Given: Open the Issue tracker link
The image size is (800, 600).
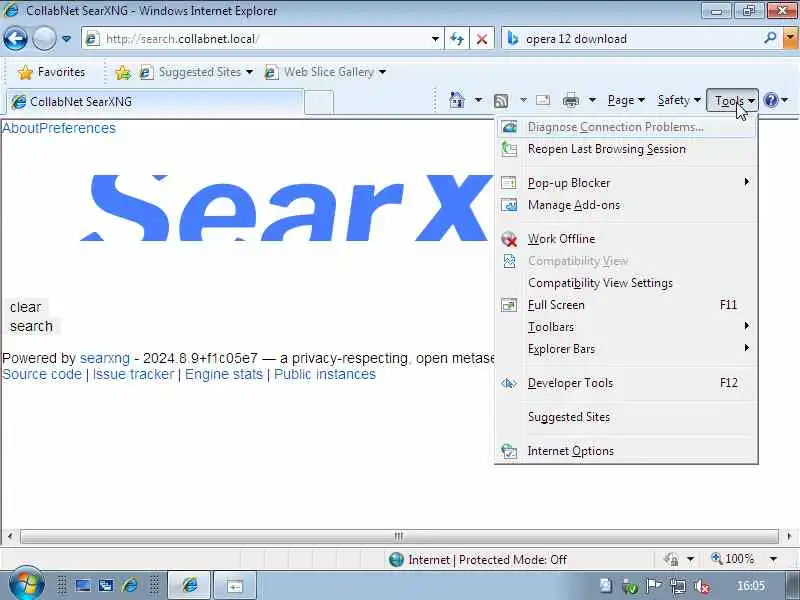Looking at the screenshot, I should coord(133,374).
